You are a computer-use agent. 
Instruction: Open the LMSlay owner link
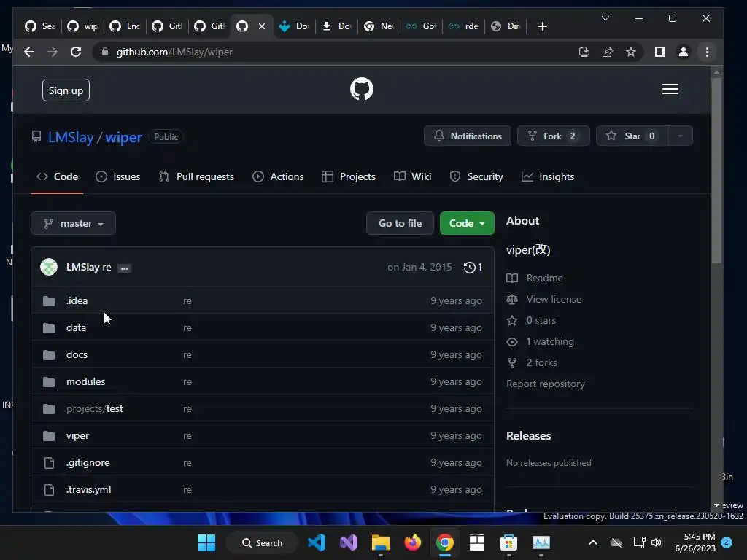tap(71, 138)
